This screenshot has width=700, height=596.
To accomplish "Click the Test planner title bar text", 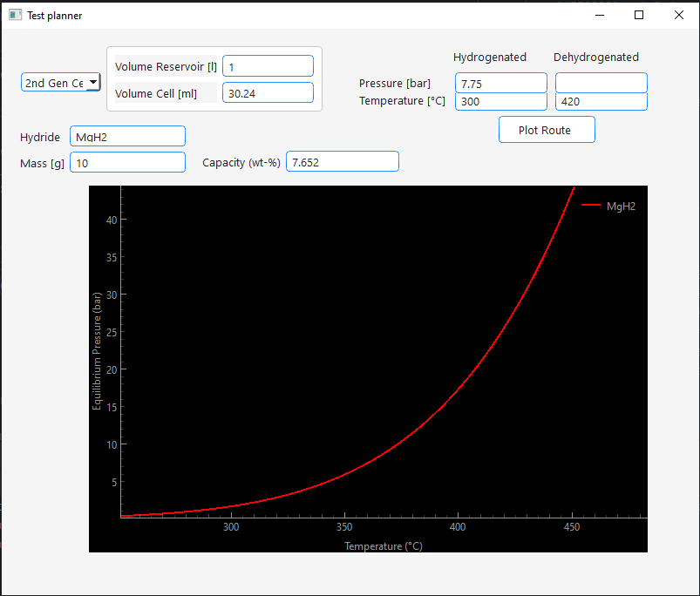I will (56, 15).
